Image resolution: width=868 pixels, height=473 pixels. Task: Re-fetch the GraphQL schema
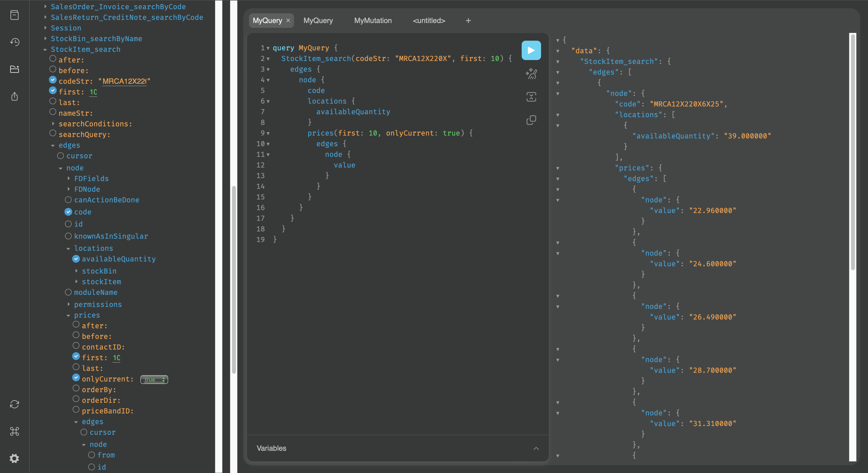coord(15,404)
